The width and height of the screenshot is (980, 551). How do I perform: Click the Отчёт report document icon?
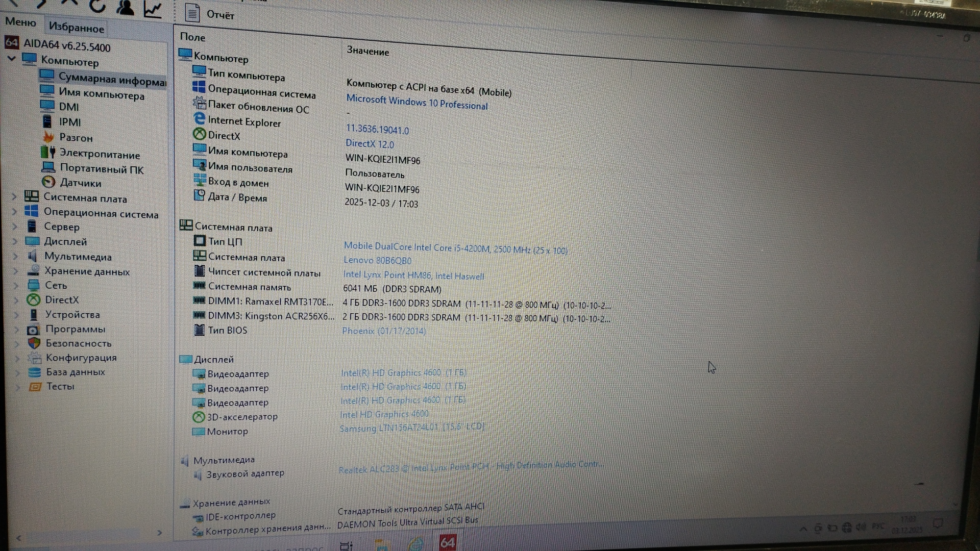[x=192, y=13]
